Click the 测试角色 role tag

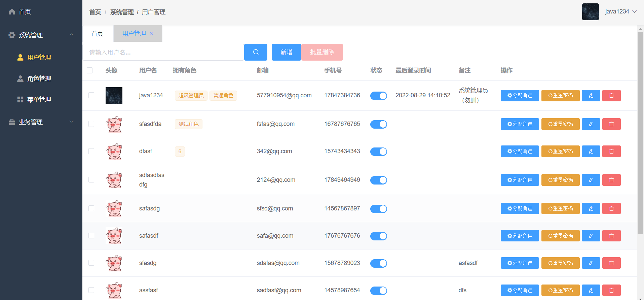coord(188,124)
